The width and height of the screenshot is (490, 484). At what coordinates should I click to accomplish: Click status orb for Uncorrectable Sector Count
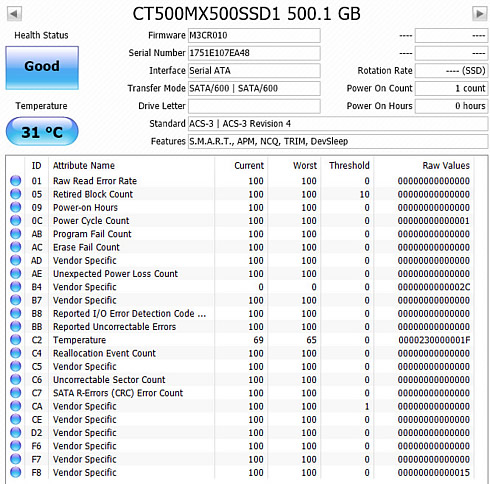(15, 379)
